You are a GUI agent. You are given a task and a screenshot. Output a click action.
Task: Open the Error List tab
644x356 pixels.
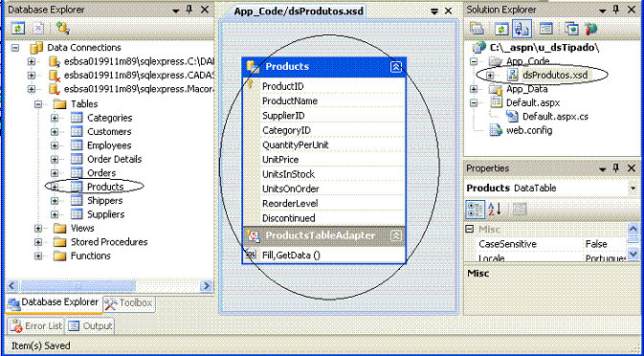click(35, 326)
